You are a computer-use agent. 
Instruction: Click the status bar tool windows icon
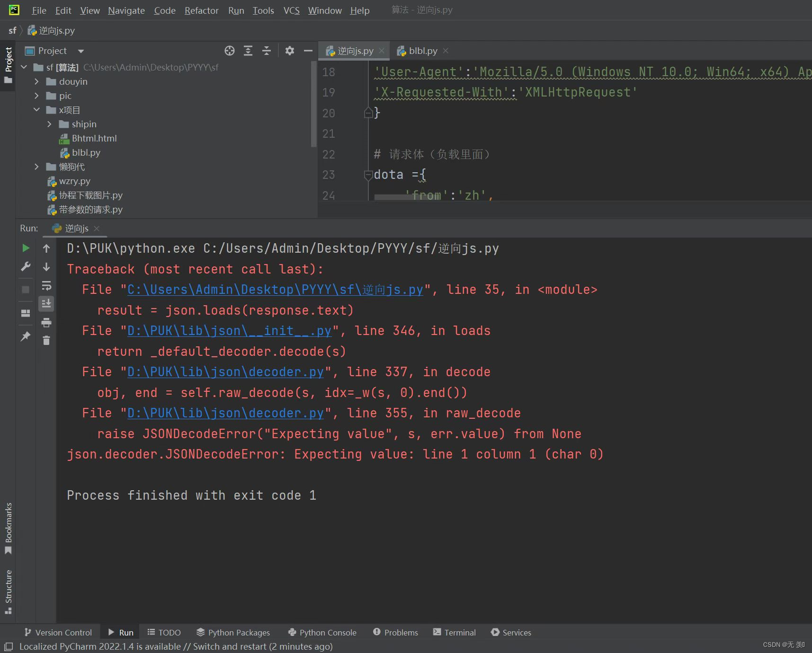pos(9,646)
